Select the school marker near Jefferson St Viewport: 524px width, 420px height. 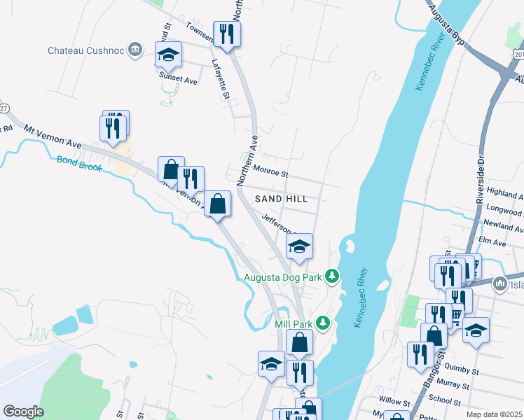coord(299,247)
